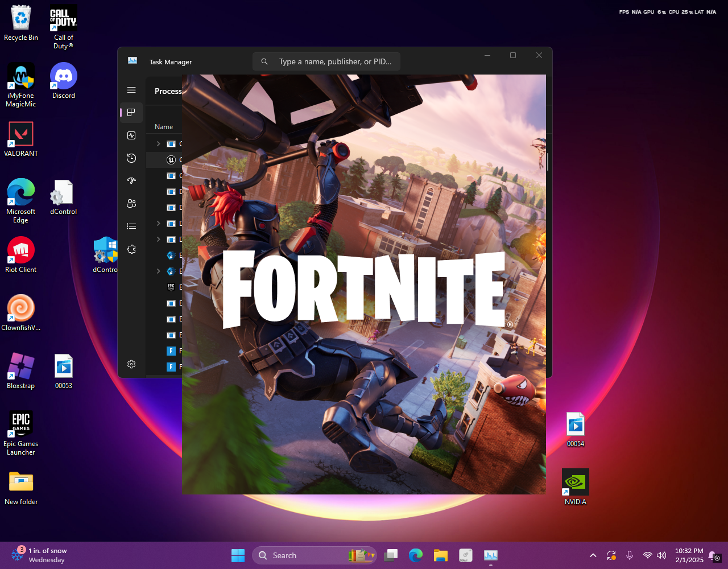Focus the Task Manager search field
The width and height of the screenshot is (728, 569).
(x=326, y=61)
